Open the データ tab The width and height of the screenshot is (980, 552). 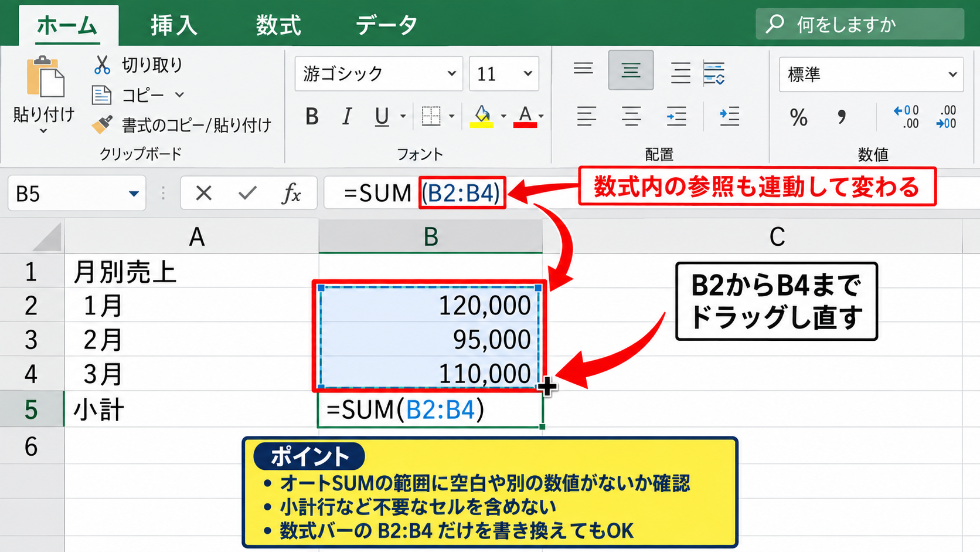(386, 25)
